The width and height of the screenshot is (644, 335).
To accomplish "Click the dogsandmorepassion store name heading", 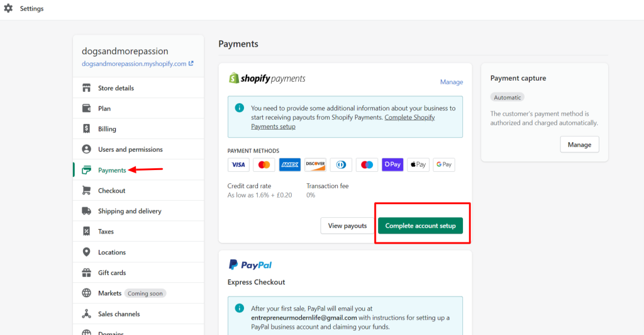I will pos(125,51).
